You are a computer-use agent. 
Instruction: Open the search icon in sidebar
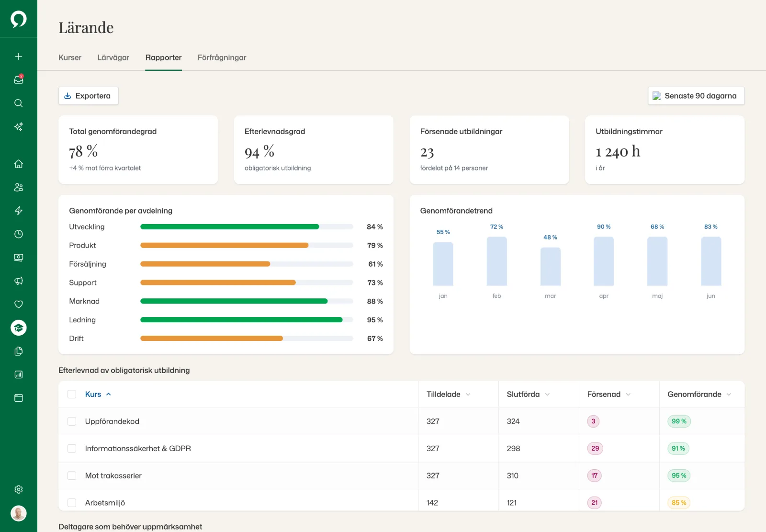point(19,103)
